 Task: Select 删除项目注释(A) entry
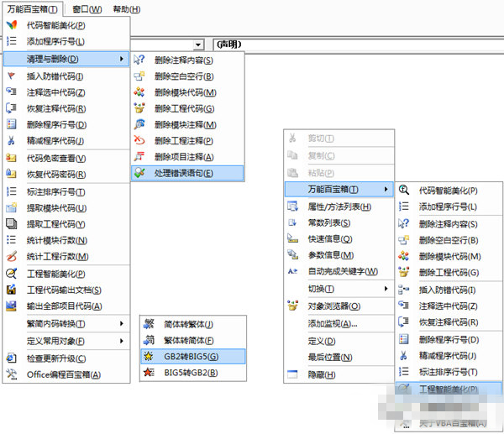[187, 157]
